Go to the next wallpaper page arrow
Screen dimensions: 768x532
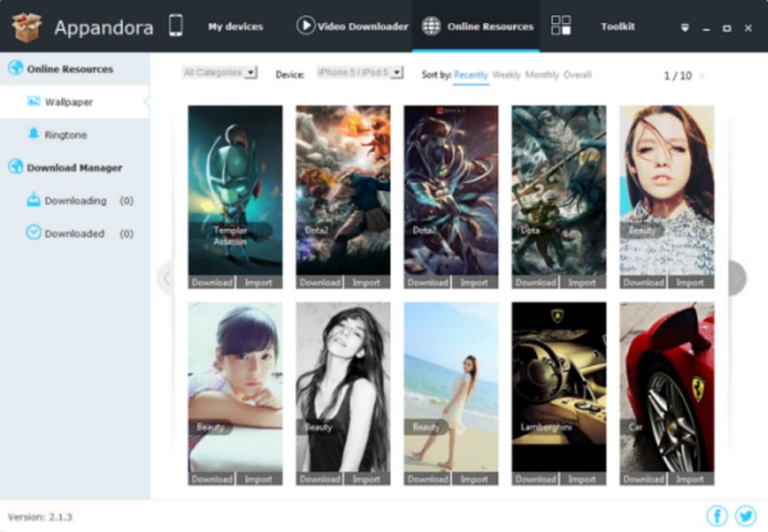point(702,76)
